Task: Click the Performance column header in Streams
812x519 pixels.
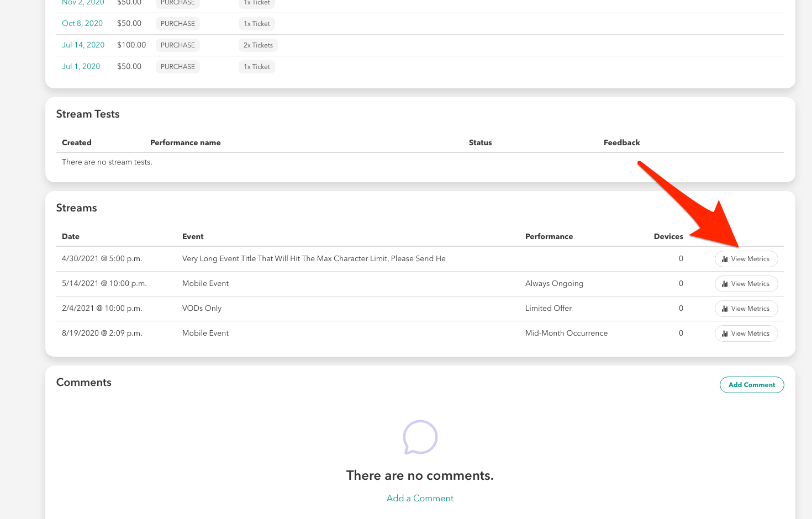Action: (x=549, y=236)
